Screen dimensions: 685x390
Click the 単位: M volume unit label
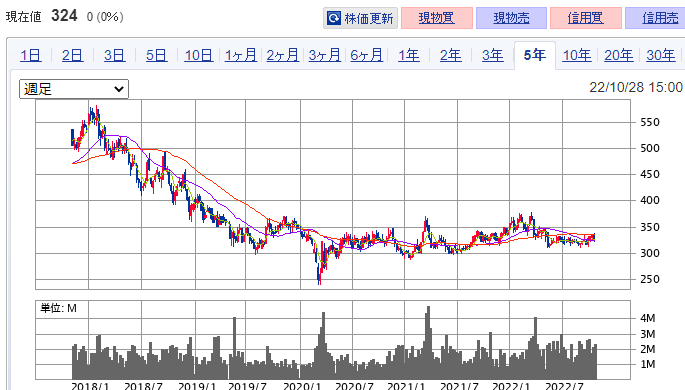59,308
